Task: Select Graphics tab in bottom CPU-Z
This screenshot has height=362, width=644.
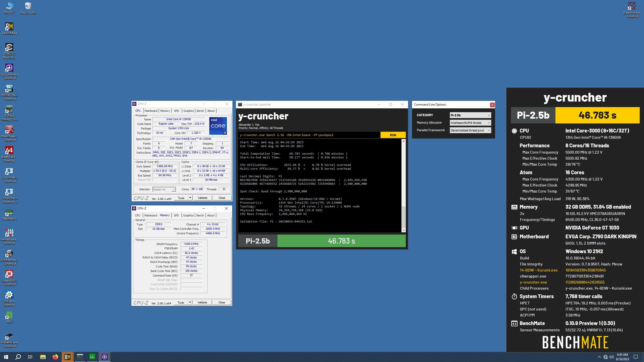Action: [x=188, y=215]
